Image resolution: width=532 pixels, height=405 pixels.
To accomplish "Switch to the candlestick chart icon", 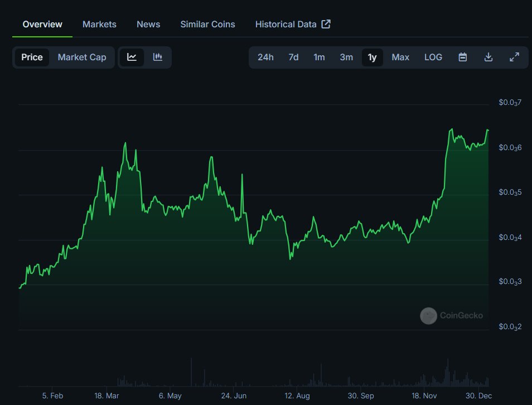I will pos(157,57).
